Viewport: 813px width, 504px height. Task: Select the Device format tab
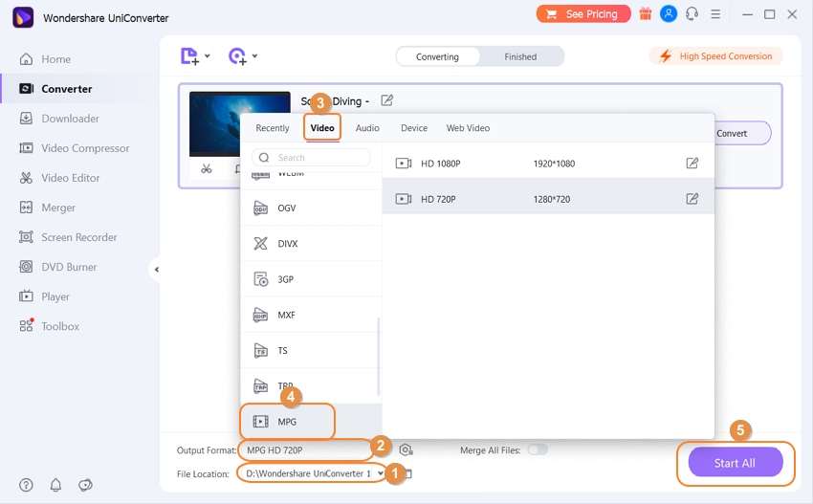pos(414,128)
